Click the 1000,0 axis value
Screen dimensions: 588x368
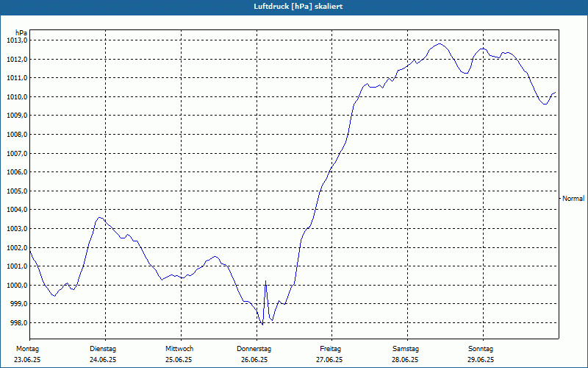point(17,286)
